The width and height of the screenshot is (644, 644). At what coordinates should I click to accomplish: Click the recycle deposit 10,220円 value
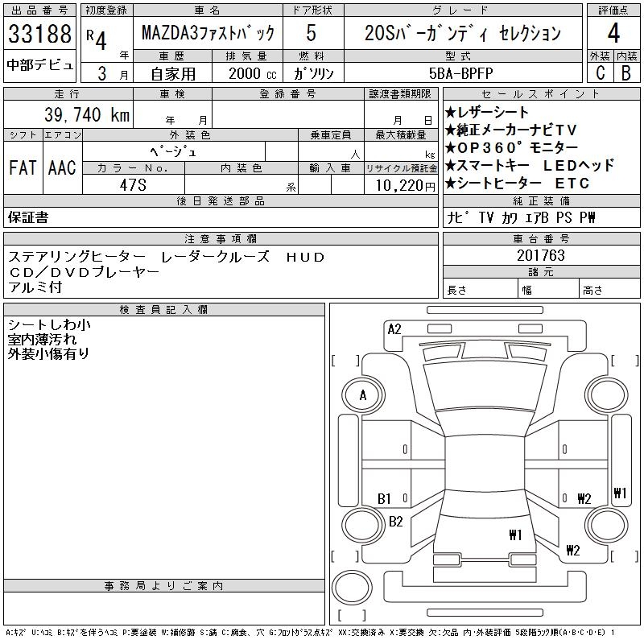coord(406,186)
